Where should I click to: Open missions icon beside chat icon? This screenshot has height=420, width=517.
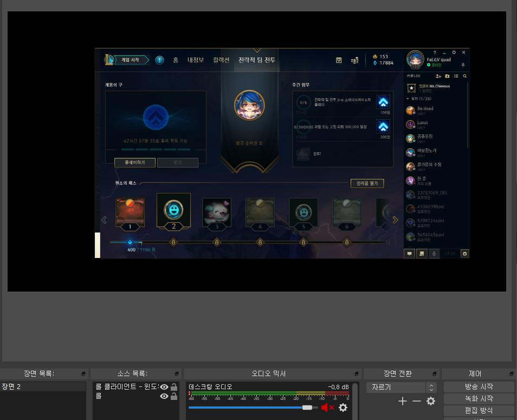[x=422, y=254]
